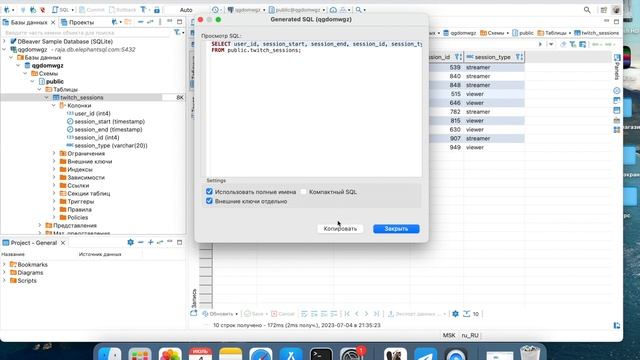This screenshot has height=360, width=640.
Task: Click the transaction lock icon in toolbar
Action: 157,9
